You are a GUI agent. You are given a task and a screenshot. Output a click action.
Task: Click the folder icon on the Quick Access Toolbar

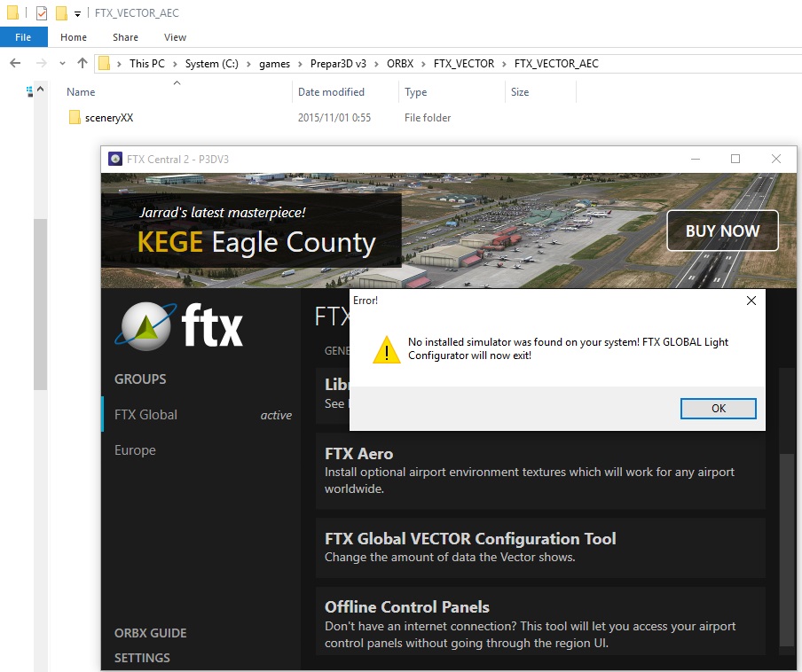pyautogui.click(x=60, y=12)
